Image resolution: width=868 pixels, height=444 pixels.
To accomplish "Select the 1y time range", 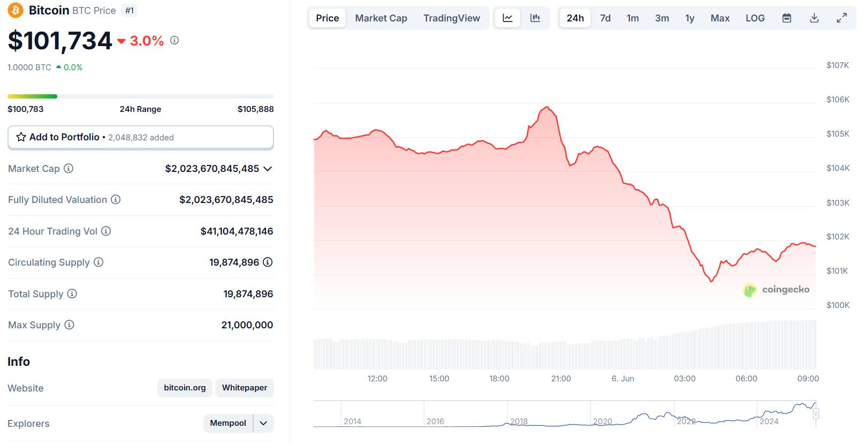I will coord(690,18).
